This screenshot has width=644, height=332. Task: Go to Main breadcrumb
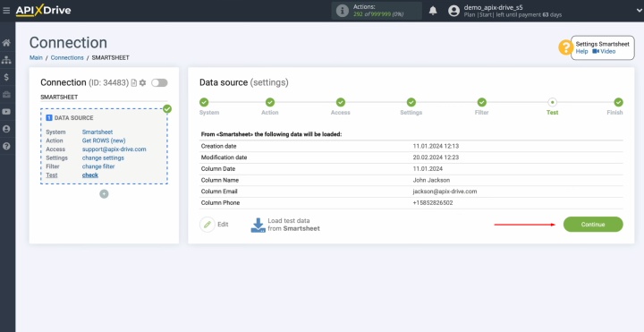[36, 58]
